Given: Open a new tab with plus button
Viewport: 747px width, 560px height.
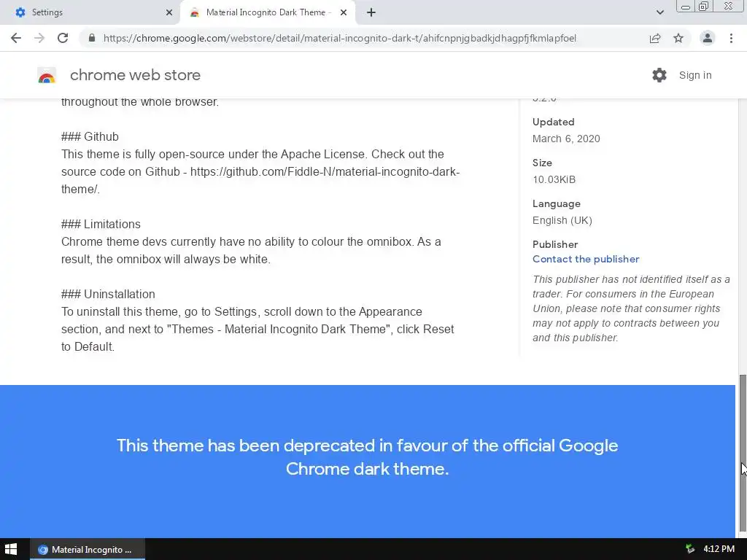Looking at the screenshot, I should (x=371, y=12).
